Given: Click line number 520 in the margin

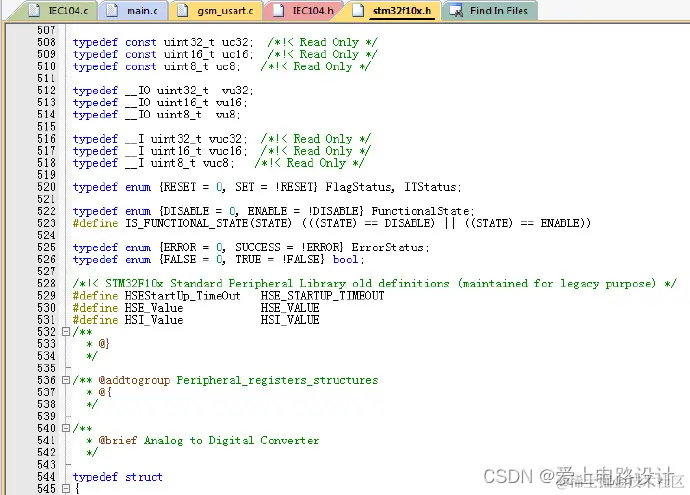Looking at the screenshot, I should [46, 187].
